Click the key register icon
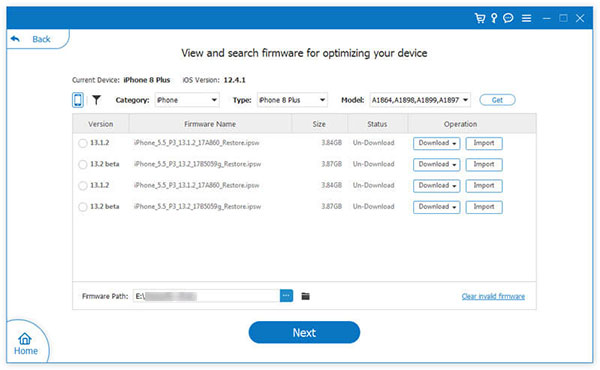Image resolution: width=600 pixels, height=370 pixels. tap(494, 18)
